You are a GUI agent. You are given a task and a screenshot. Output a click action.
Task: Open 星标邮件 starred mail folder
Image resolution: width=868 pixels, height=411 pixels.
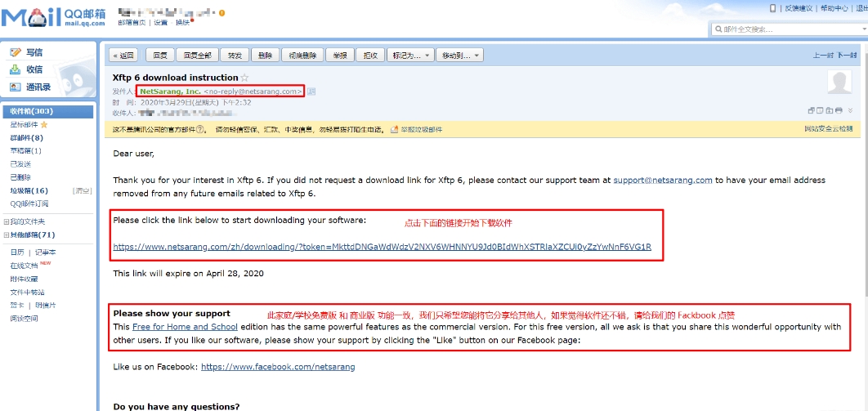(25, 124)
